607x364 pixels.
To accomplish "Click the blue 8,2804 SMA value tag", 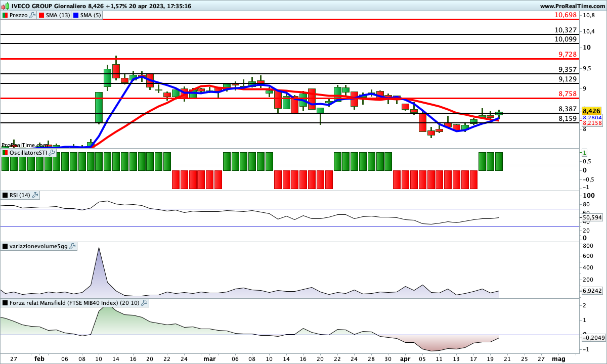I will [591, 117].
